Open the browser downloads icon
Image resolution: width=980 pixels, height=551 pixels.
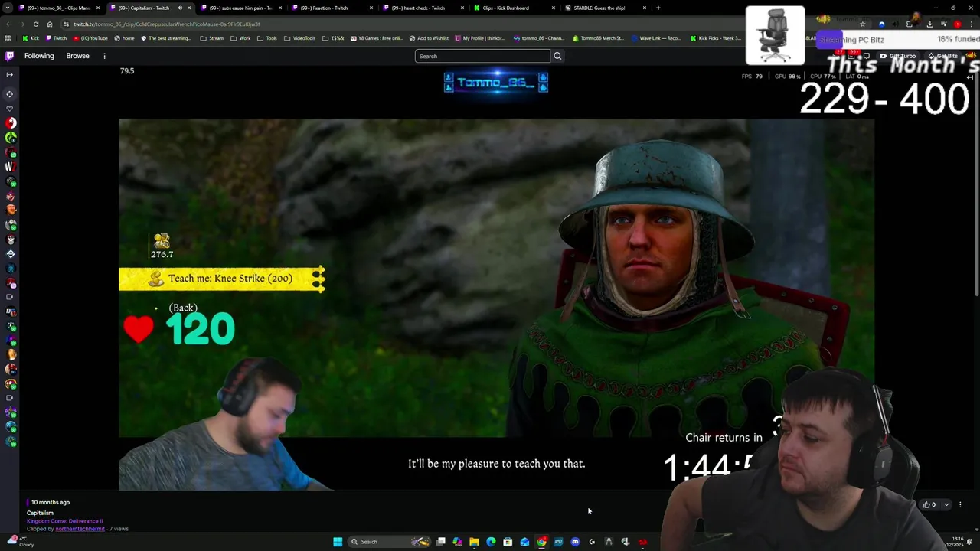(929, 24)
